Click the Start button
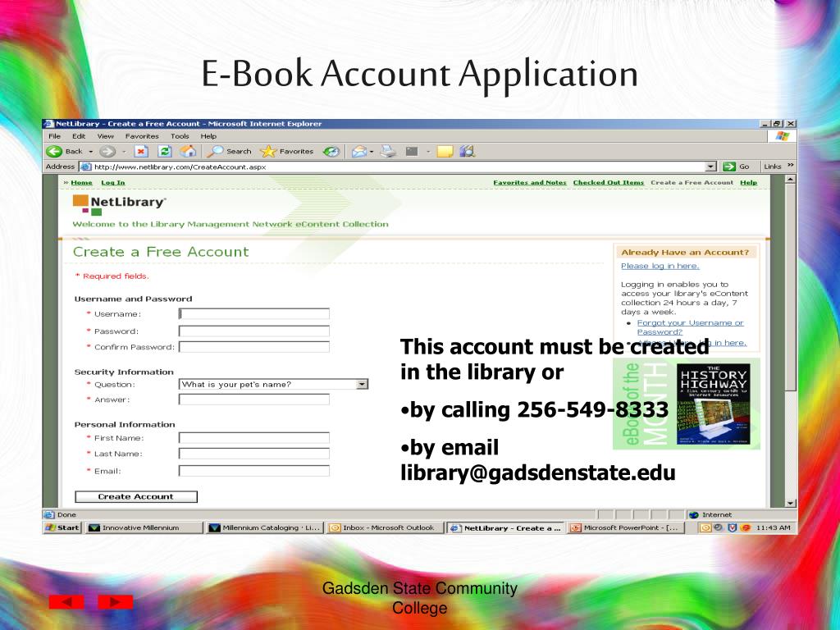Image resolution: width=840 pixels, height=630 pixels. click(x=62, y=527)
